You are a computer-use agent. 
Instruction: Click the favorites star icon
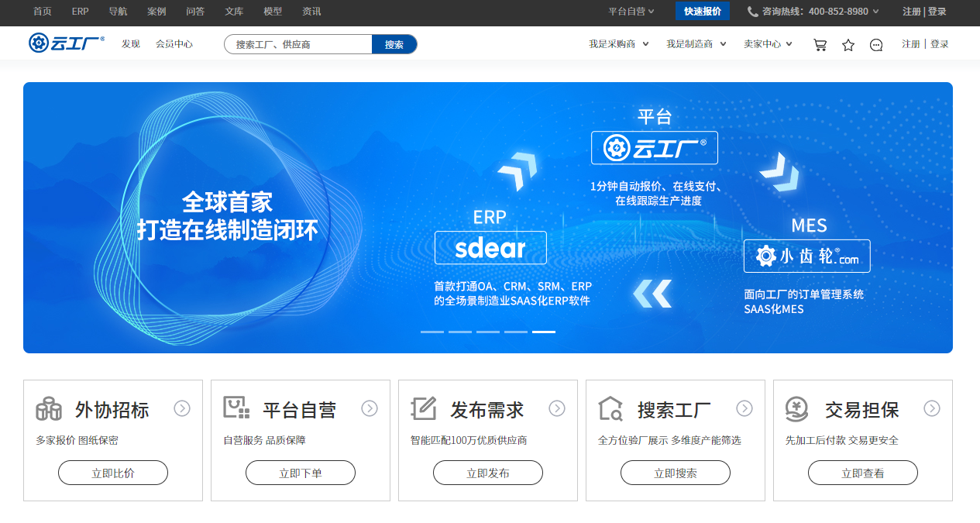click(x=848, y=45)
